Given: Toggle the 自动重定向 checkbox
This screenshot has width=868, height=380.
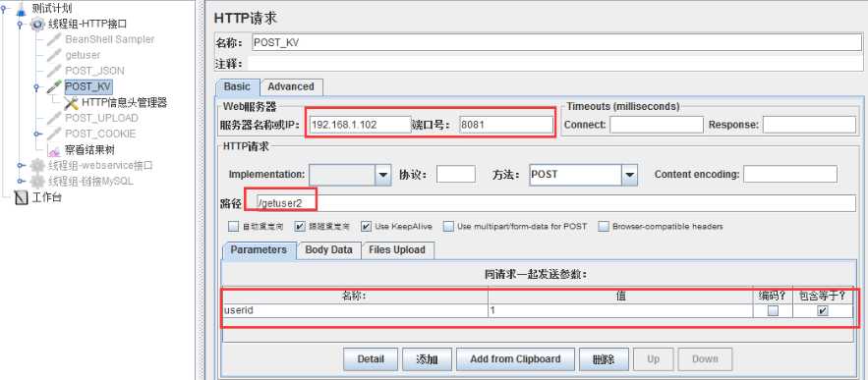Looking at the screenshot, I should pyautogui.click(x=234, y=226).
